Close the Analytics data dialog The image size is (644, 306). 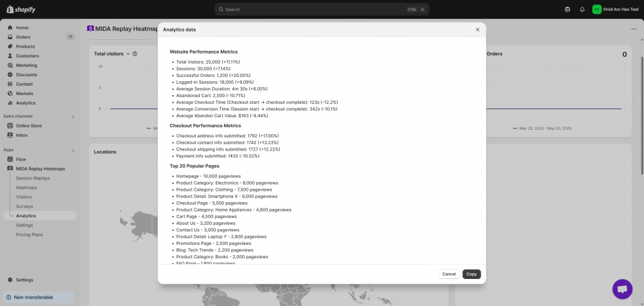point(477,30)
